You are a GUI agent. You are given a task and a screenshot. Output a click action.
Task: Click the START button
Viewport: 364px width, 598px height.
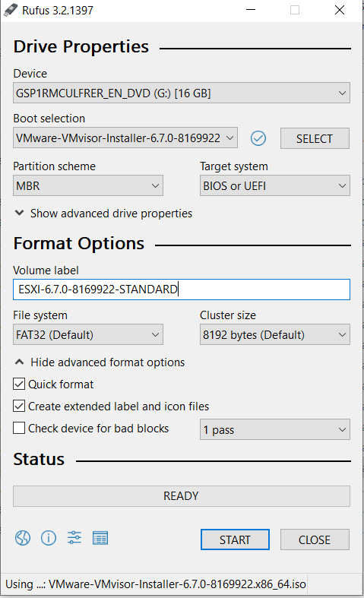click(x=235, y=539)
